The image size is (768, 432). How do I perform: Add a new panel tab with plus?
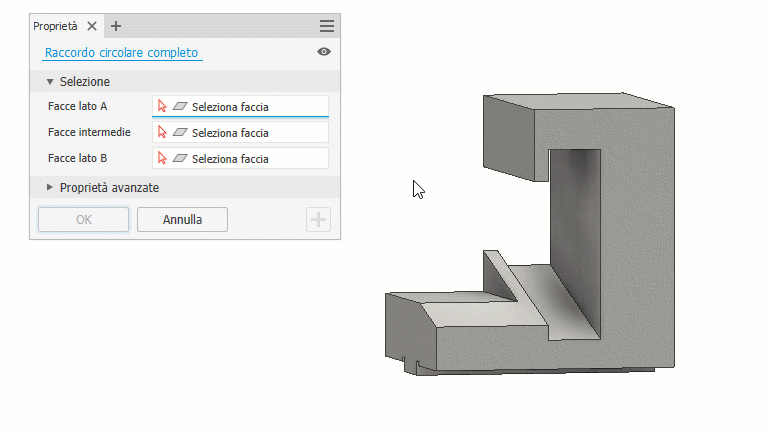tap(116, 26)
